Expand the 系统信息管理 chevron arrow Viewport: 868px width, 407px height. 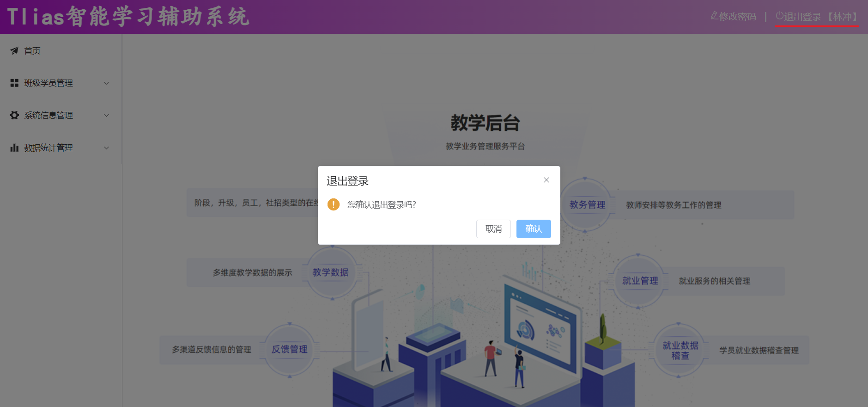[106, 116]
